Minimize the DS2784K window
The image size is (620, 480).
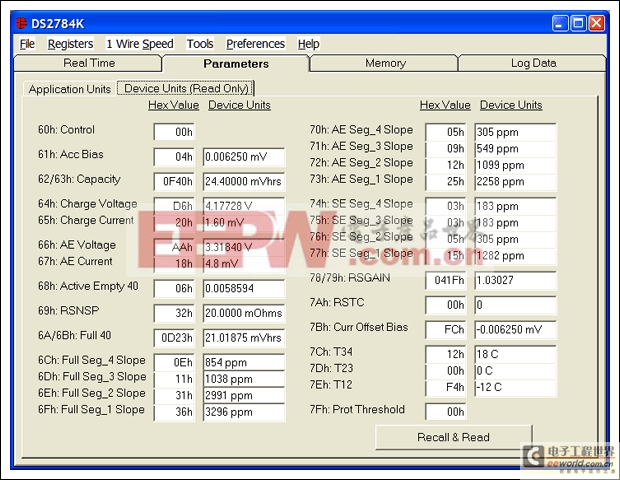[x=560, y=24]
